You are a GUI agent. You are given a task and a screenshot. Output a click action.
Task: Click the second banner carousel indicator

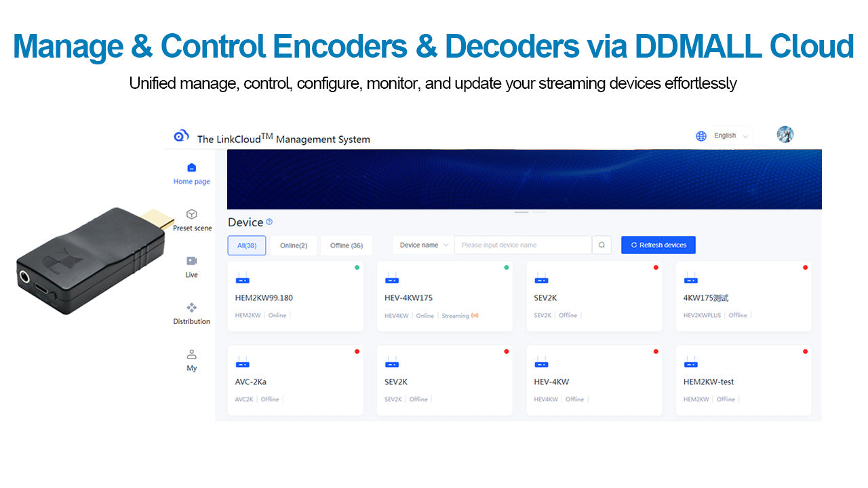click(x=539, y=211)
